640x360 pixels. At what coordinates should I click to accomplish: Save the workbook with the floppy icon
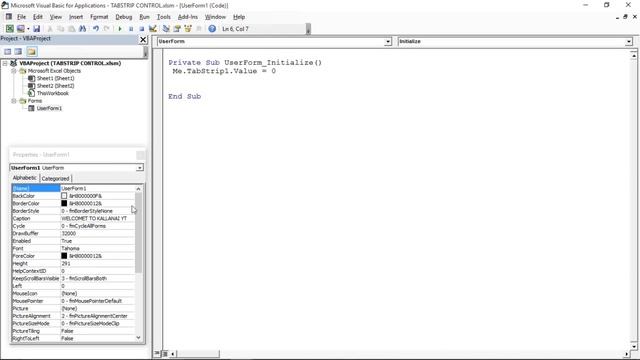point(36,29)
